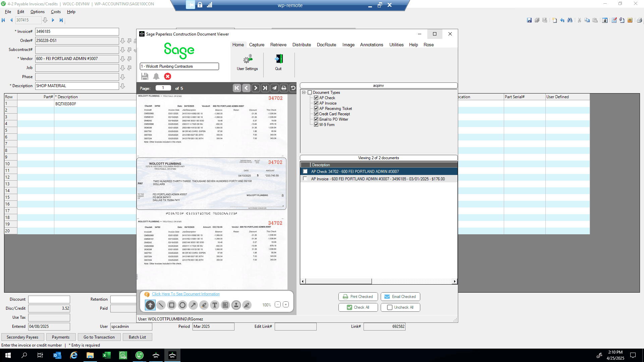Select the circle annotation tool

(x=182, y=305)
